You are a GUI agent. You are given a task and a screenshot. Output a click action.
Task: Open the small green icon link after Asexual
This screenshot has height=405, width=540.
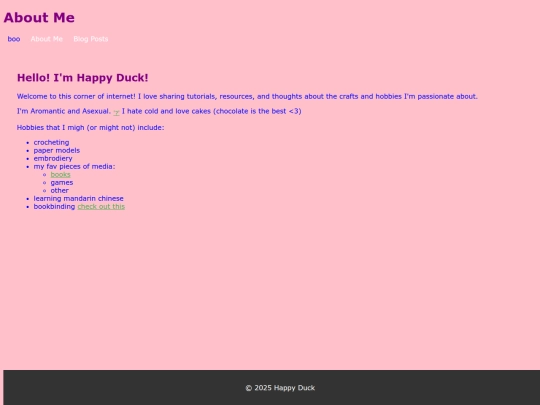[x=116, y=112]
